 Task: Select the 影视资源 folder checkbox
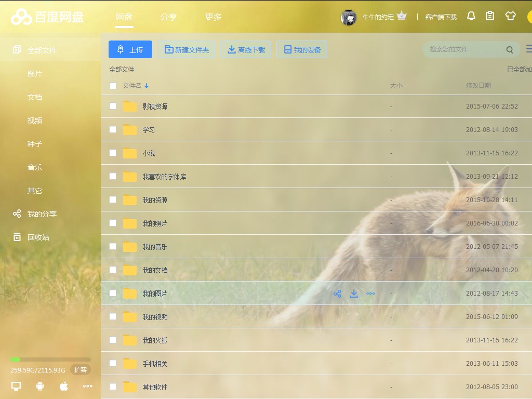coord(113,106)
